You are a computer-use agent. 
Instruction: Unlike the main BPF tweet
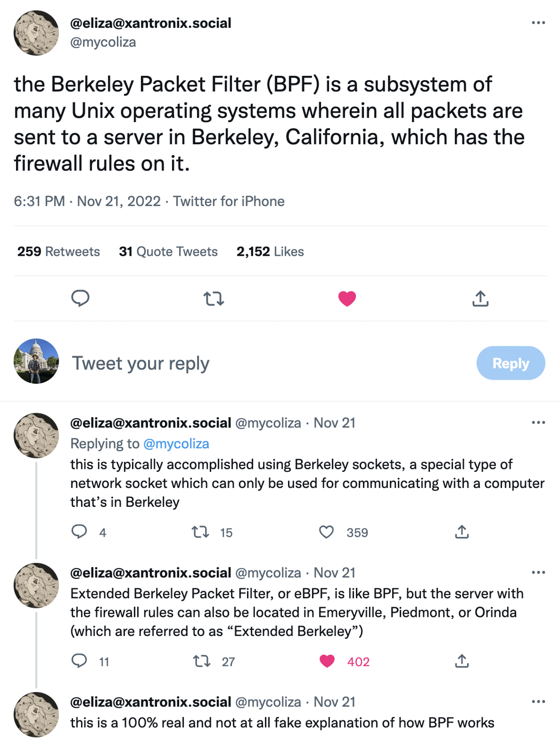(x=347, y=299)
